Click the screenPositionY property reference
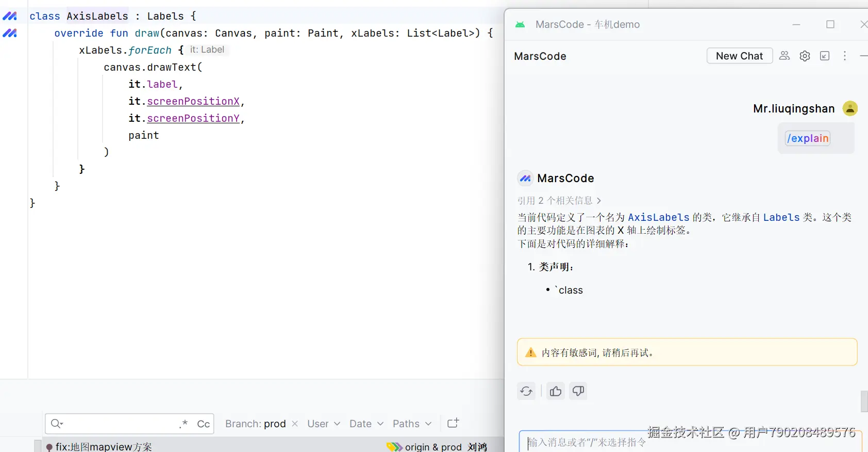 (x=193, y=118)
